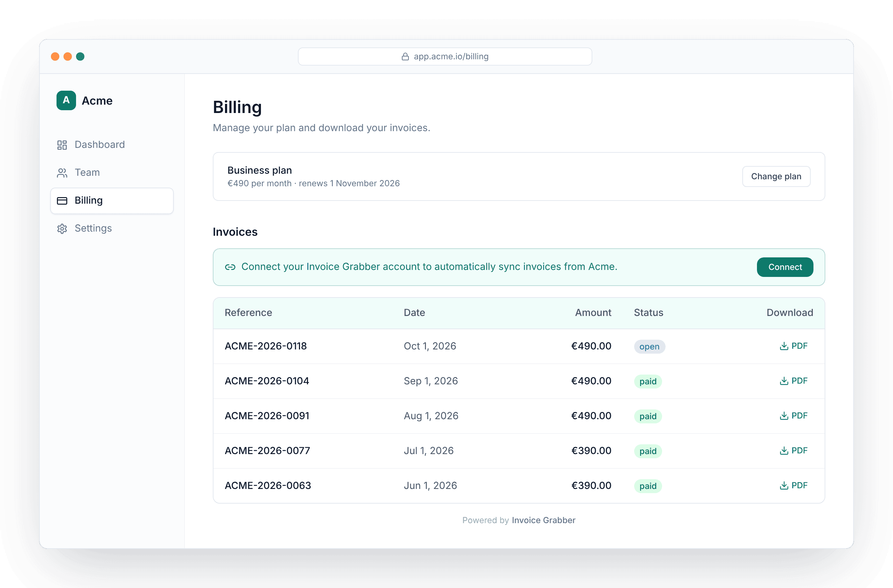Select reference ACME-2026-0077
This screenshot has height=588, width=893.
coord(267,451)
